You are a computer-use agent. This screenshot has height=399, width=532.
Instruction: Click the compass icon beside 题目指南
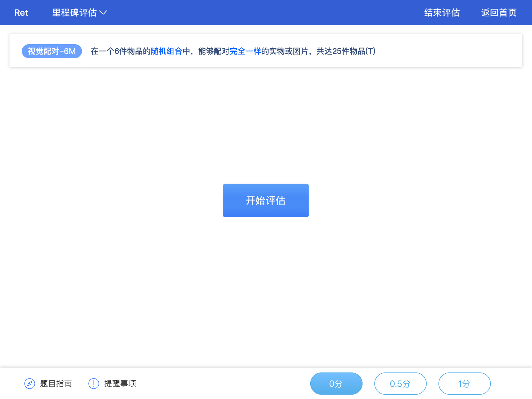pyautogui.click(x=30, y=383)
